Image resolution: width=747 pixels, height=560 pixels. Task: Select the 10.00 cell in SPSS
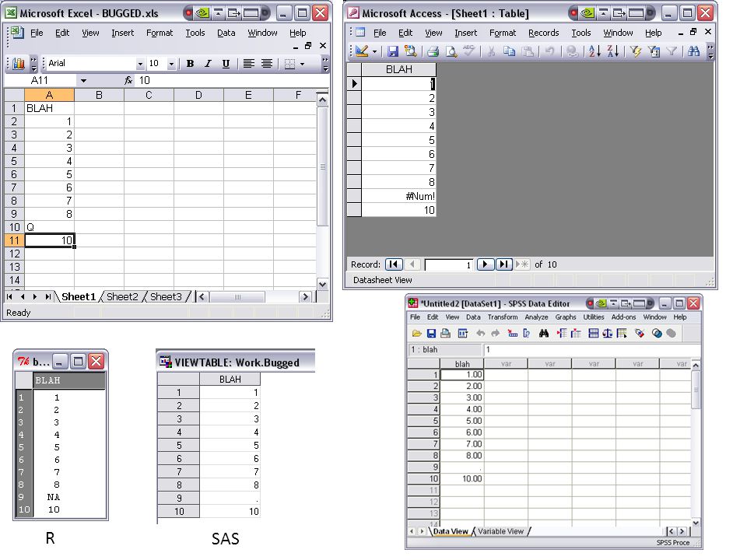coord(462,478)
